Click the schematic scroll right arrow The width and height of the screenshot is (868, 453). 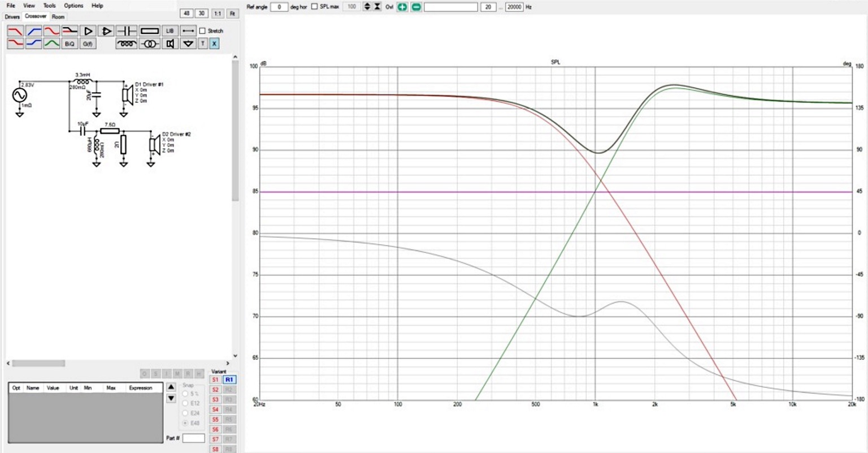pos(228,363)
